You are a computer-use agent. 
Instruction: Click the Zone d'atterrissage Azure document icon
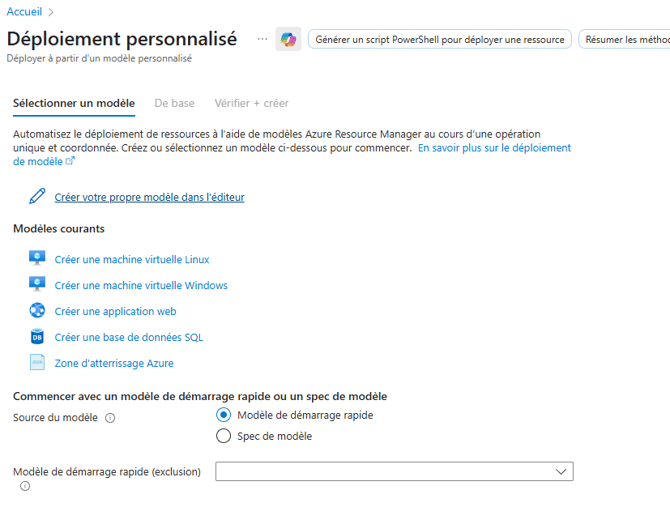click(x=37, y=363)
